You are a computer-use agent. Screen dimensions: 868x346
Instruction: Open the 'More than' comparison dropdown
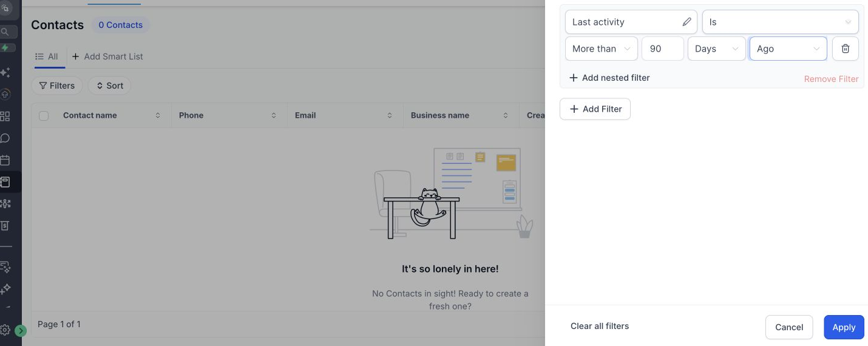(601, 49)
